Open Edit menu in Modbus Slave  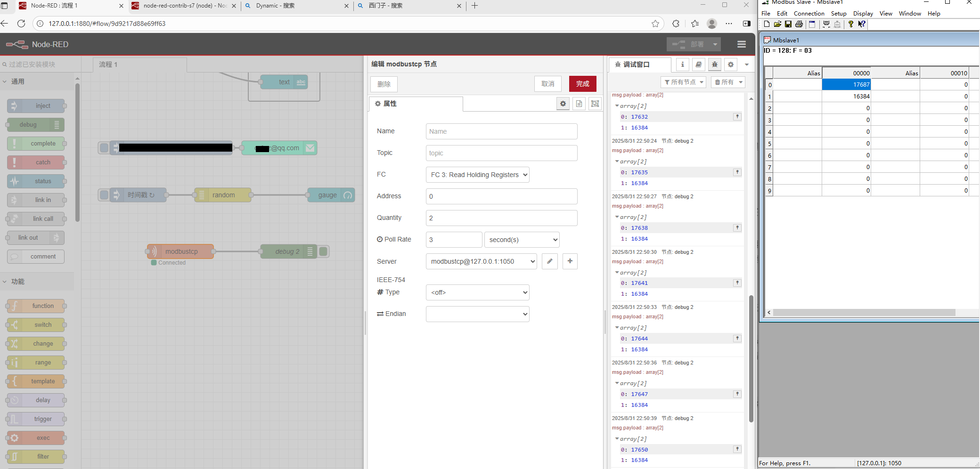782,14
